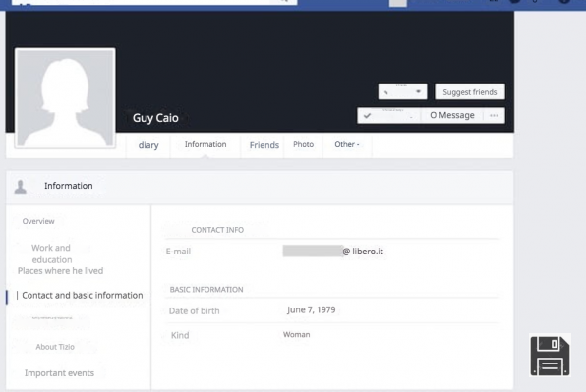Focus the search box at the top
This screenshot has width=586, height=392.
[x=154, y=2]
